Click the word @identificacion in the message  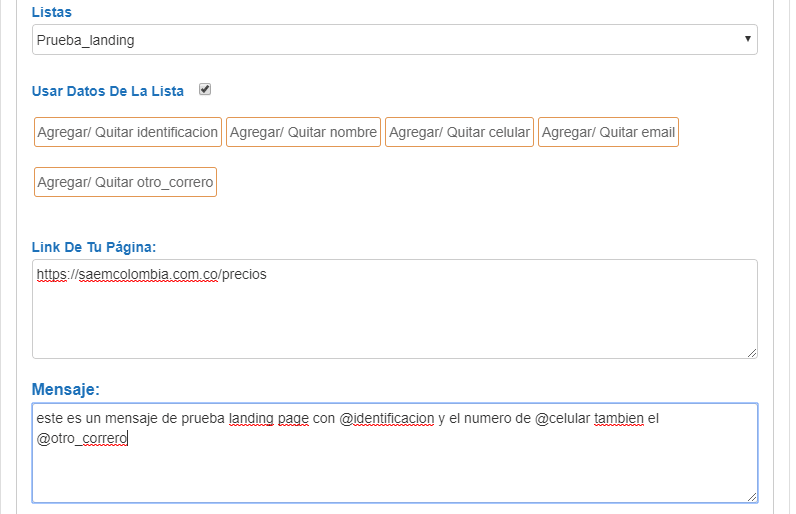[x=387, y=419]
